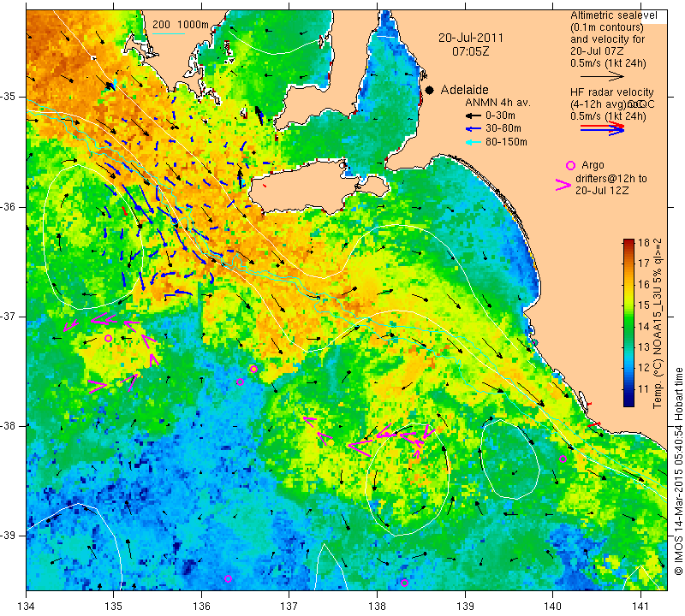685x616 pixels.
Task: Click the drifters@12h to legend text
Action: (x=611, y=179)
